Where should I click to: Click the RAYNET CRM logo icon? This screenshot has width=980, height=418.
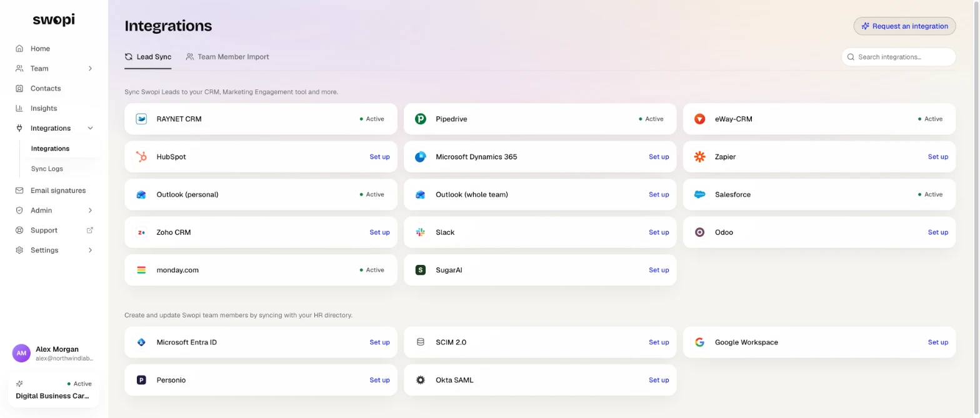tap(141, 119)
